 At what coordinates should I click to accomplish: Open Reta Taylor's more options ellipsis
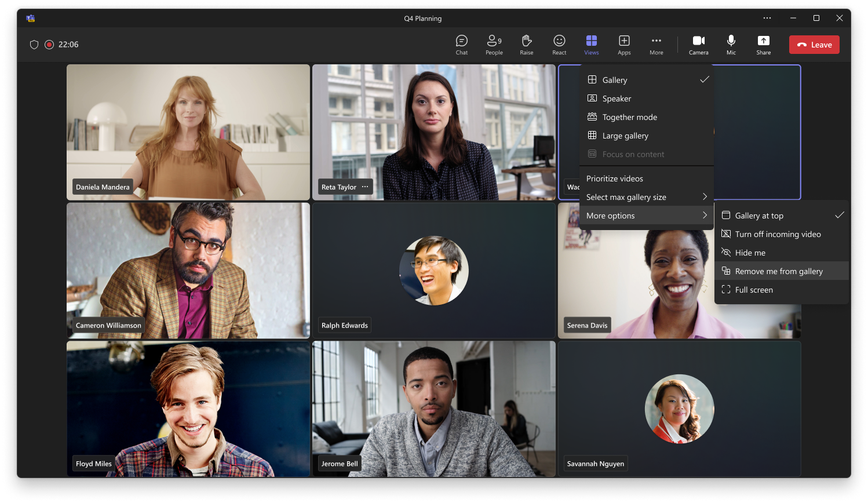365,187
